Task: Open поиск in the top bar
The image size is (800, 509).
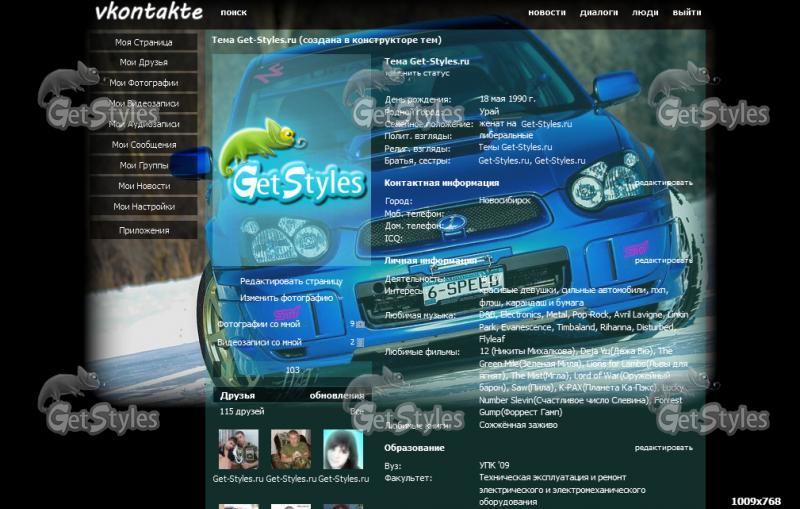Action: click(234, 12)
